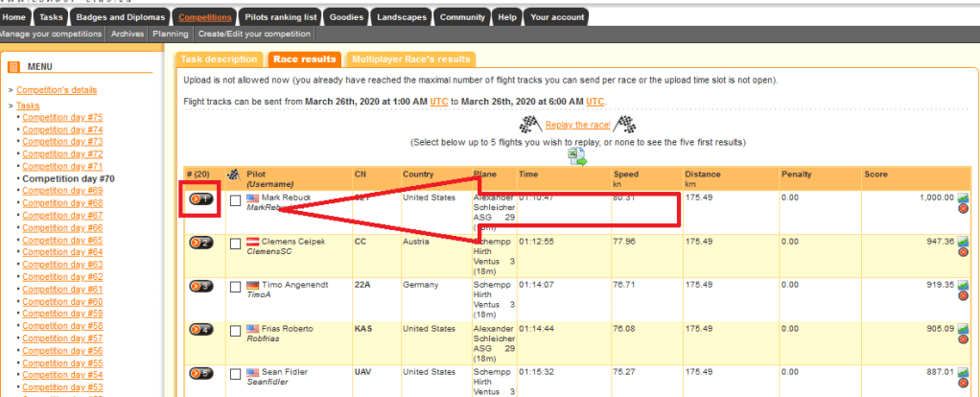Viewport: 980px width, 397px height.
Task: Tick the checkbox beside Sean Fidler
Action: [x=236, y=373]
